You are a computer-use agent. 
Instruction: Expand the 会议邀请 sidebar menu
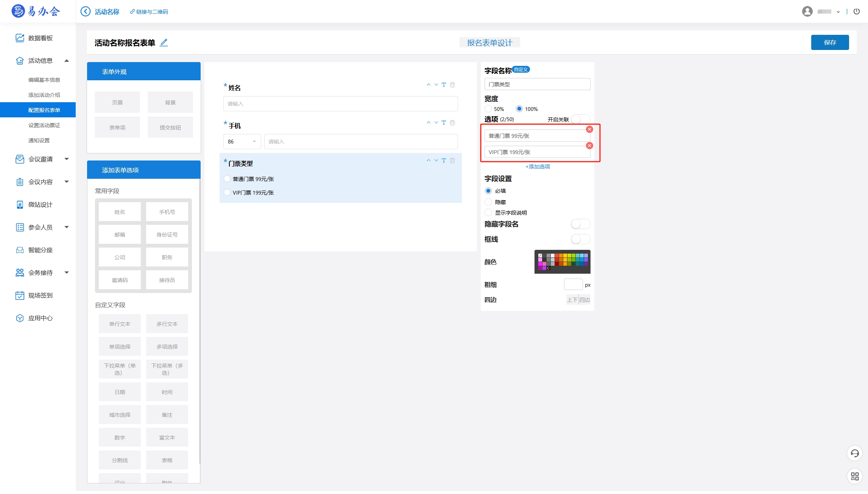(41, 159)
